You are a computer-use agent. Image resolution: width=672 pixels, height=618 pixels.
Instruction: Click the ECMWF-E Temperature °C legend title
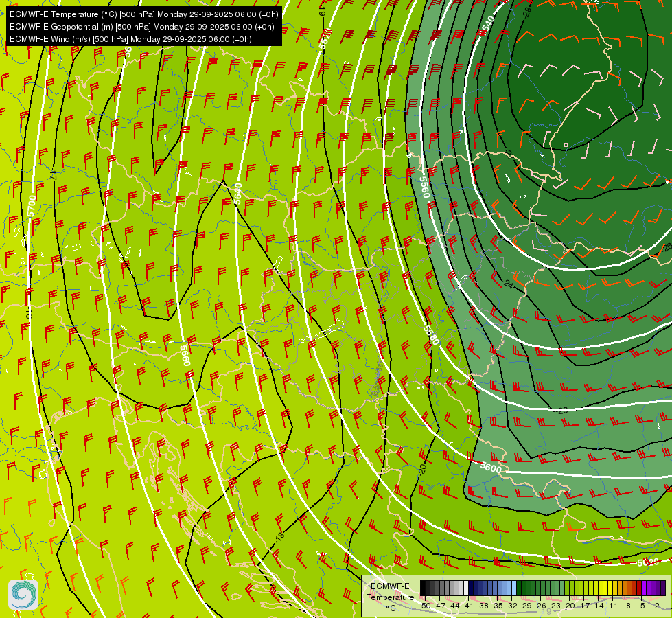click(x=390, y=597)
